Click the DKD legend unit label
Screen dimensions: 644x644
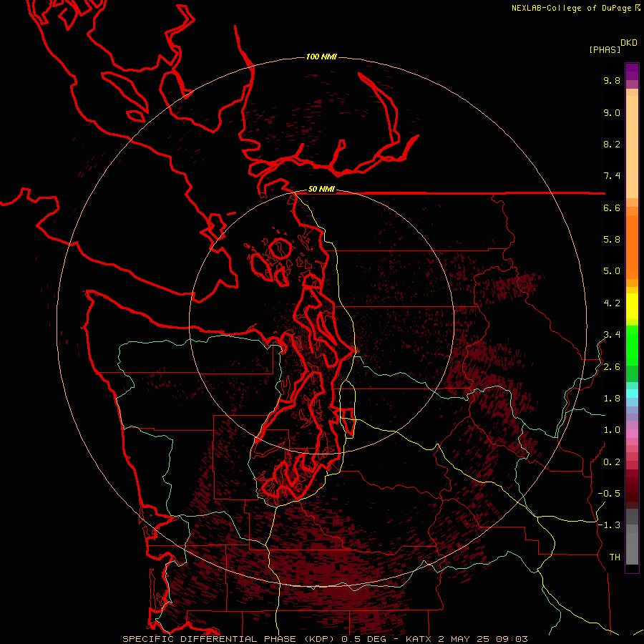[x=629, y=43]
